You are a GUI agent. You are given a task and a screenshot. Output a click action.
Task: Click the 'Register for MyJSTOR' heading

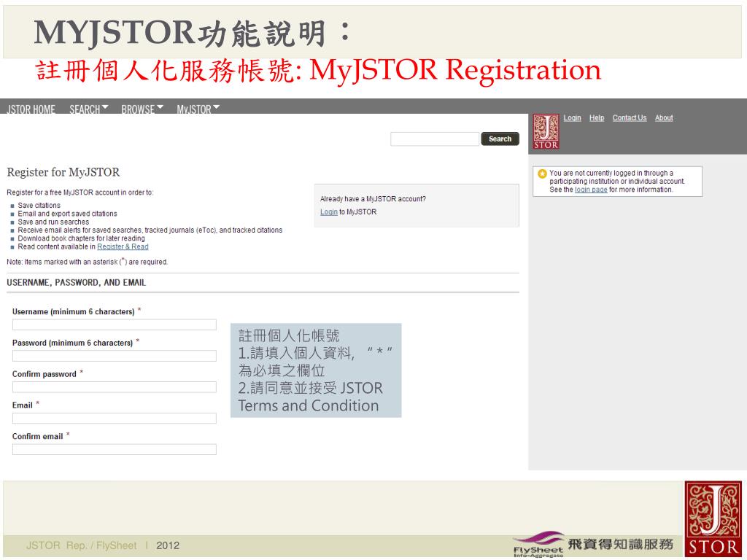pos(63,172)
